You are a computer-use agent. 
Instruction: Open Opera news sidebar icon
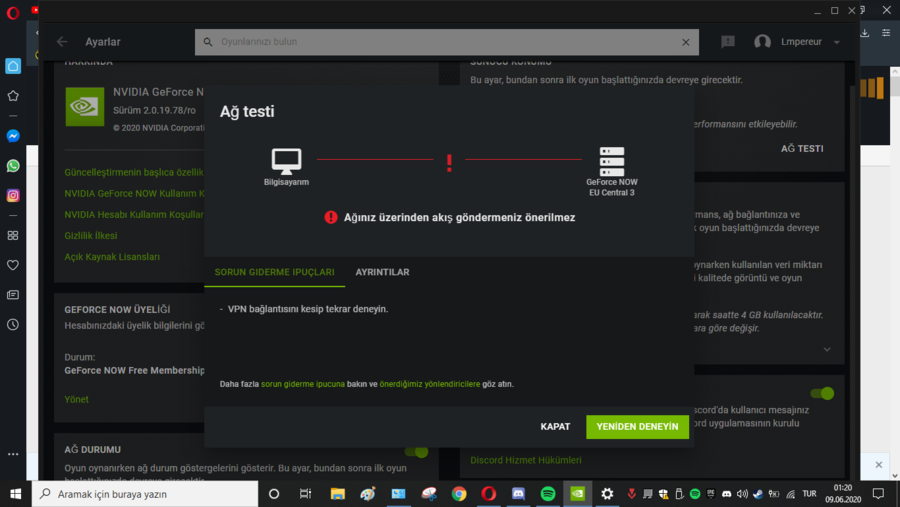(13, 295)
